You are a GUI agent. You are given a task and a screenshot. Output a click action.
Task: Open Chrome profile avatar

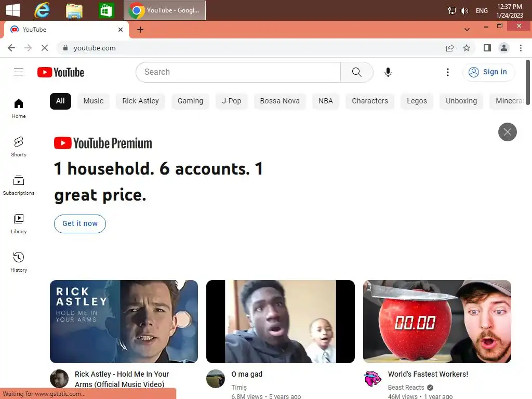[x=504, y=48]
